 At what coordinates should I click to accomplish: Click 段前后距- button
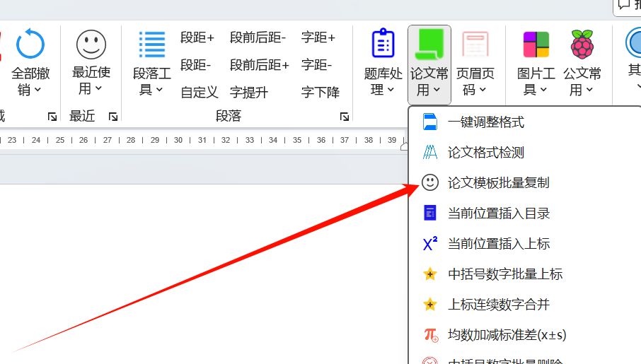coord(258,37)
